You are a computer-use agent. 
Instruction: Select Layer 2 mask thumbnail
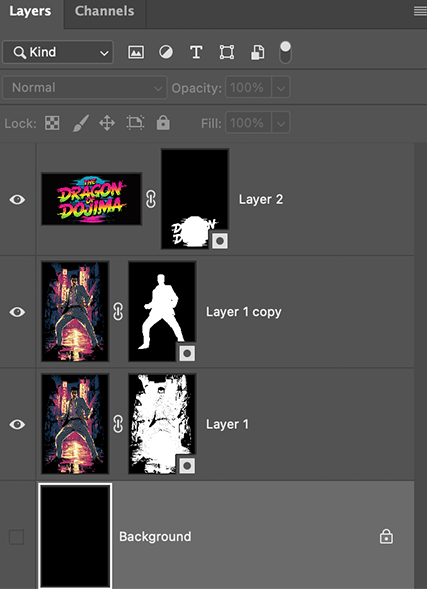(x=195, y=199)
